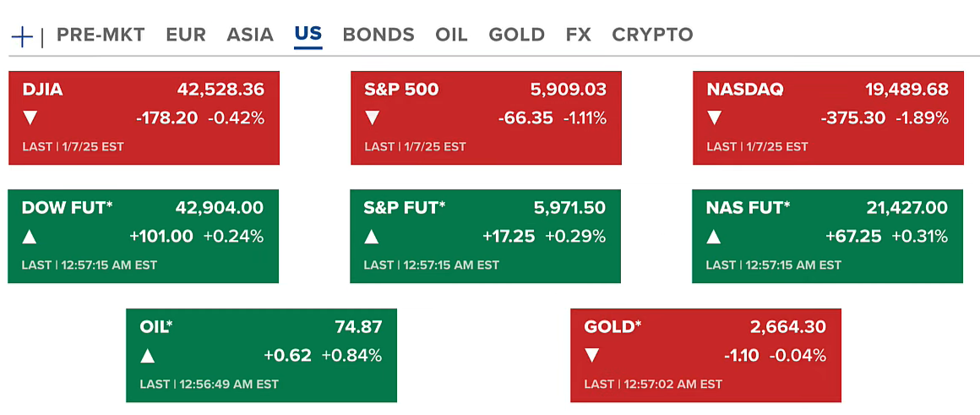Click the plus icon beside PRE-MKT
Screen dimensions: 980x415
pos(21,35)
